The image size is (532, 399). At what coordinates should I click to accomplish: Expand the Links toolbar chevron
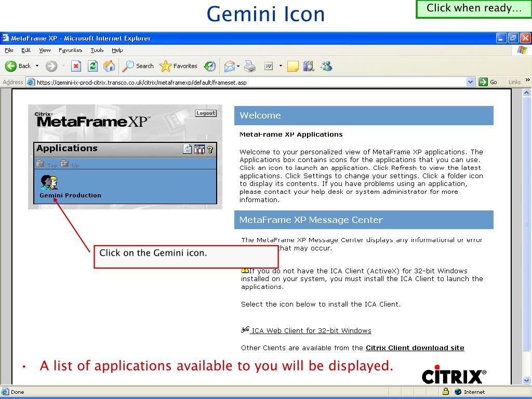coord(528,80)
